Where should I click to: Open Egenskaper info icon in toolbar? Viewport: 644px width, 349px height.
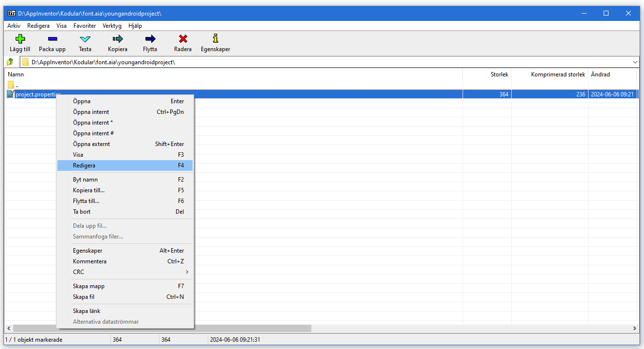tap(215, 39)
